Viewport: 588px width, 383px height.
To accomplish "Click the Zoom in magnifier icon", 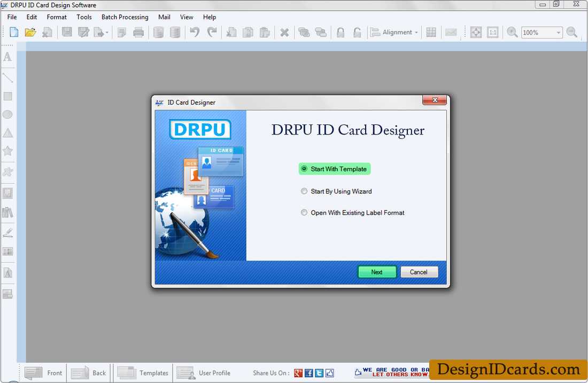I will (512, 32).
